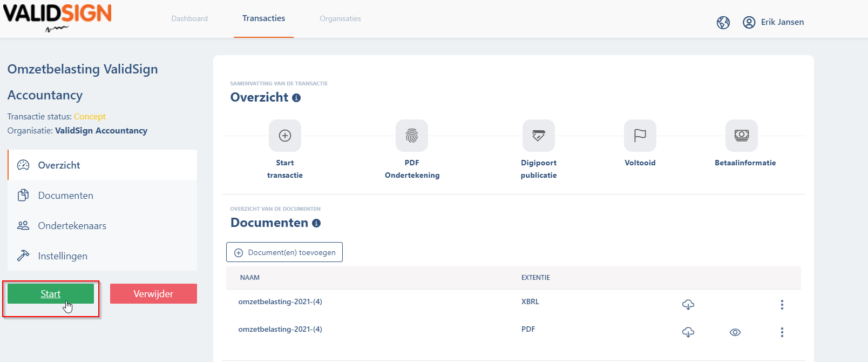Click the Start transactie plus icon

[x=285, y=136]
